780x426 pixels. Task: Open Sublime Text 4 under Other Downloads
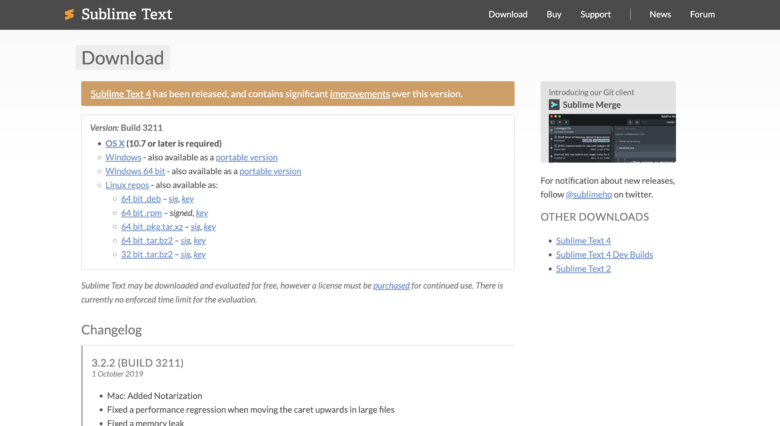pyautogui.click(x=583, y=241)
